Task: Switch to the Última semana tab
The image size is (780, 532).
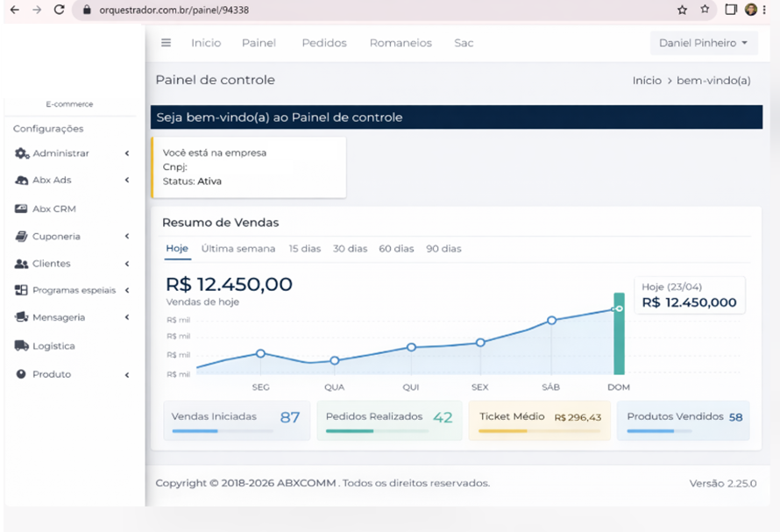Action: [x=238, y=249]
